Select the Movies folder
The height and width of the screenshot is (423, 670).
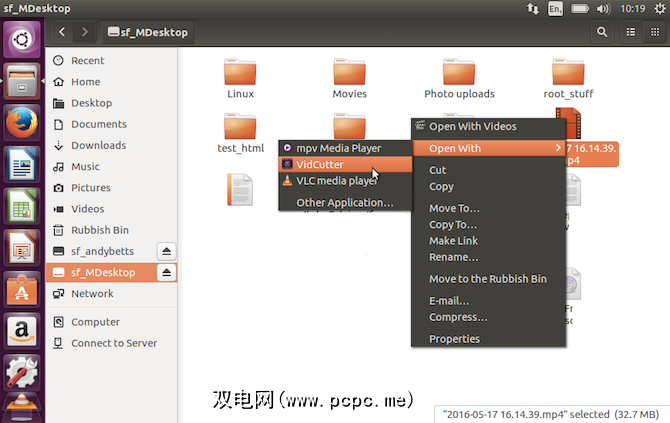tap(350, 79)
